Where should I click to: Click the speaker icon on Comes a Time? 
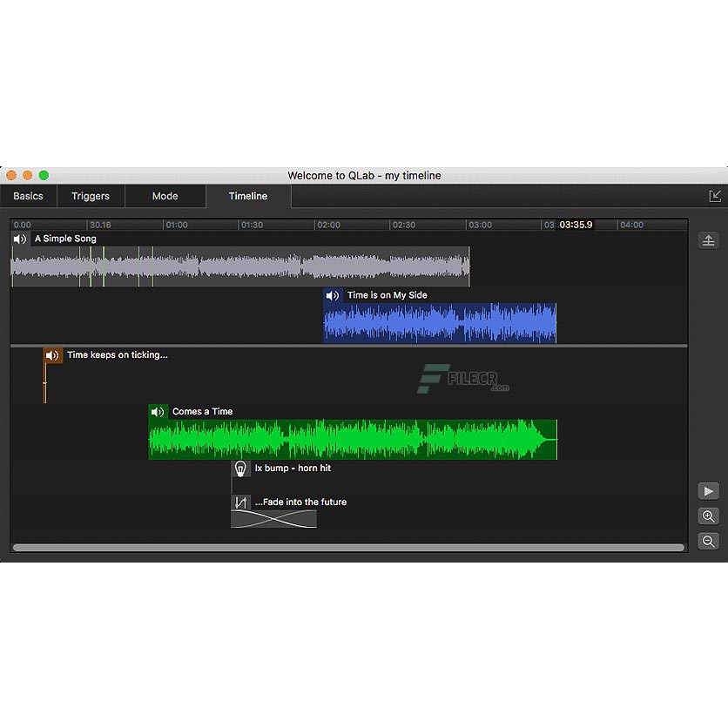coord(158,412)
